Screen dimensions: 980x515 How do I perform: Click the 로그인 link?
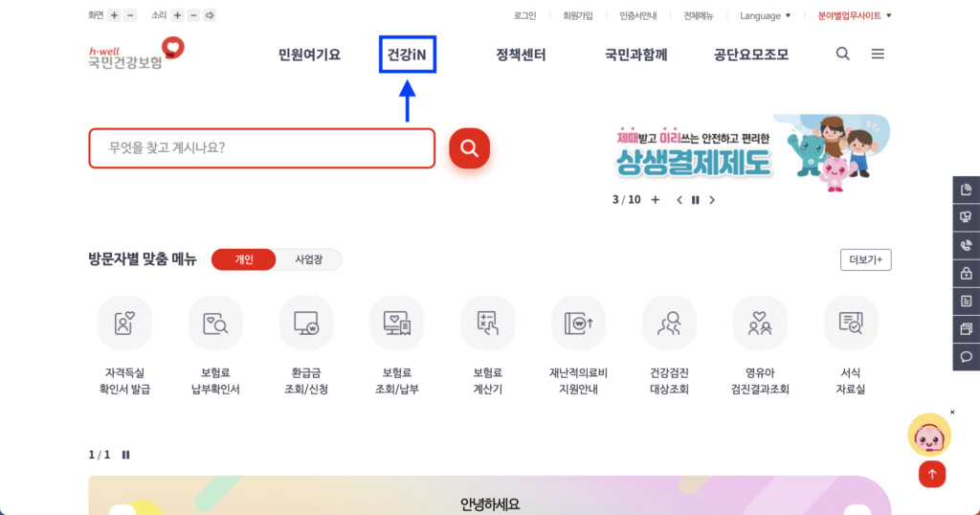[x=524, y=15]
